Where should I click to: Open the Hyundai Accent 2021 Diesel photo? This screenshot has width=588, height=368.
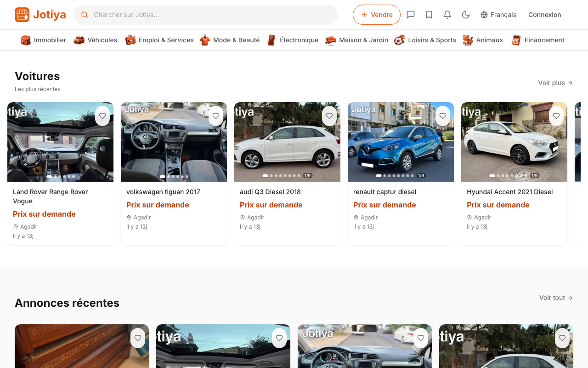coord(514,142)
